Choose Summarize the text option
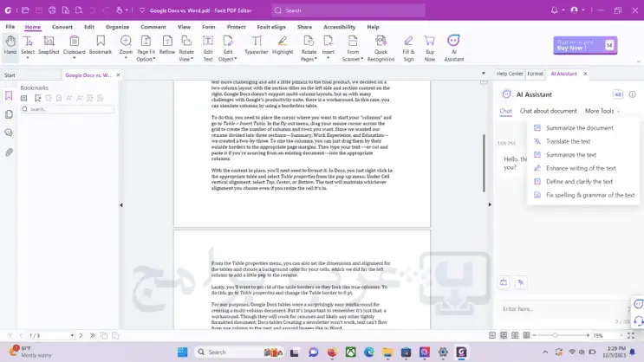644x362 pixels. [x=571, y=155]
